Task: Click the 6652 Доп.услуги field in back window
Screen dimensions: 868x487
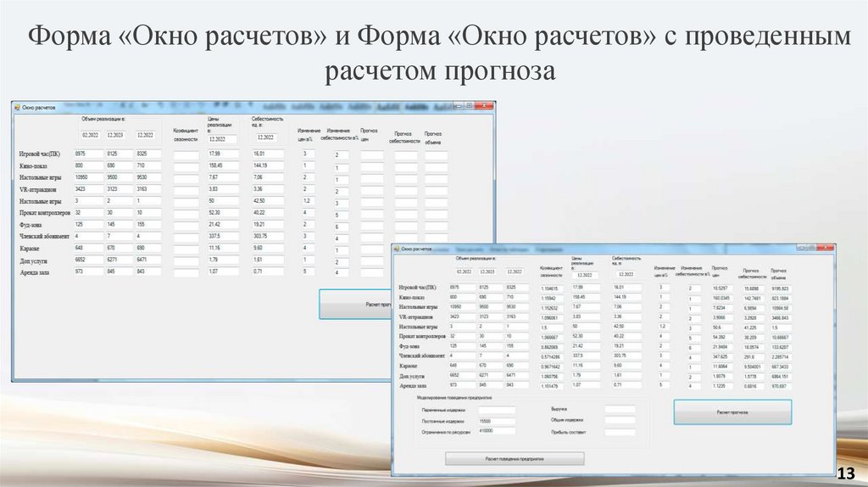Action: tap(88, 260)
